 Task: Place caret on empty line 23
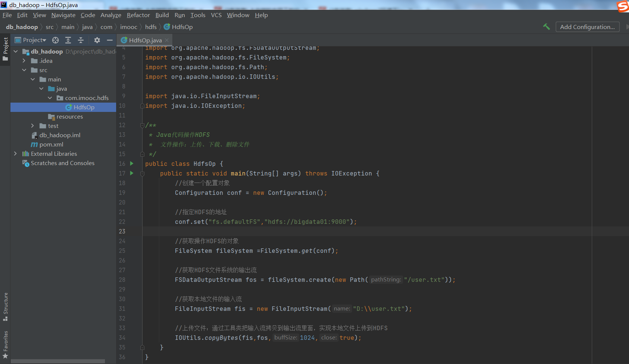click(386, 231)
